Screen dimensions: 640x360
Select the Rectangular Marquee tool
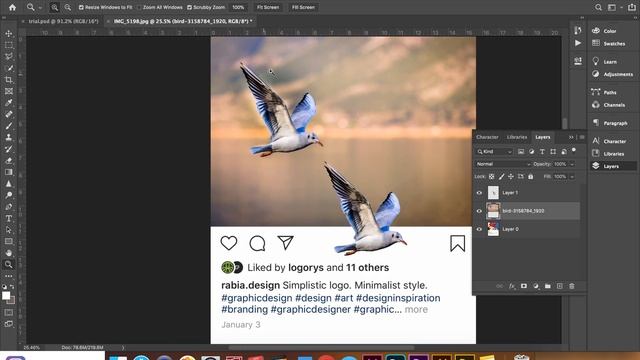click(9, 45)
